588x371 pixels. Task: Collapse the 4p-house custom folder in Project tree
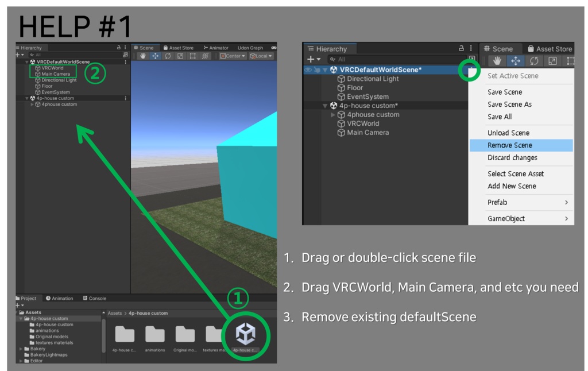tap(21, 319)
